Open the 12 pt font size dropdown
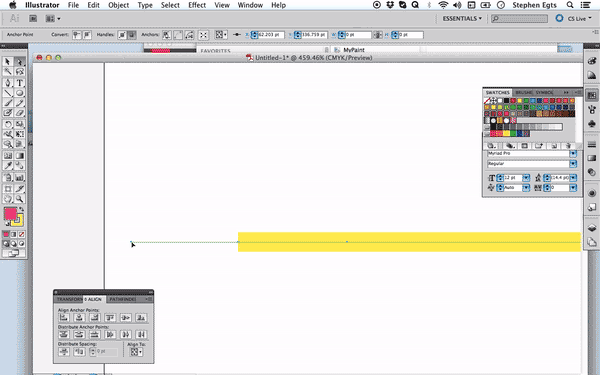The height and width of the screenshot is (375, 600). coord(526,178)
